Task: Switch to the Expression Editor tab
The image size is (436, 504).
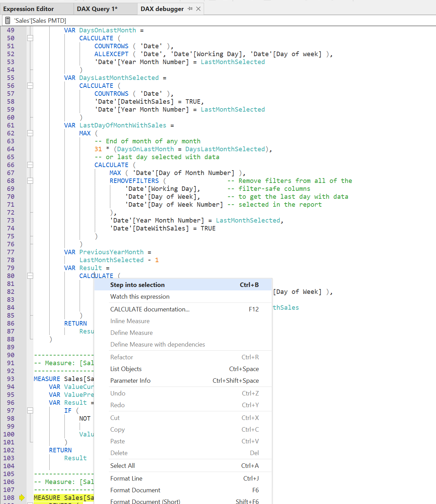Action: point(29,9)
